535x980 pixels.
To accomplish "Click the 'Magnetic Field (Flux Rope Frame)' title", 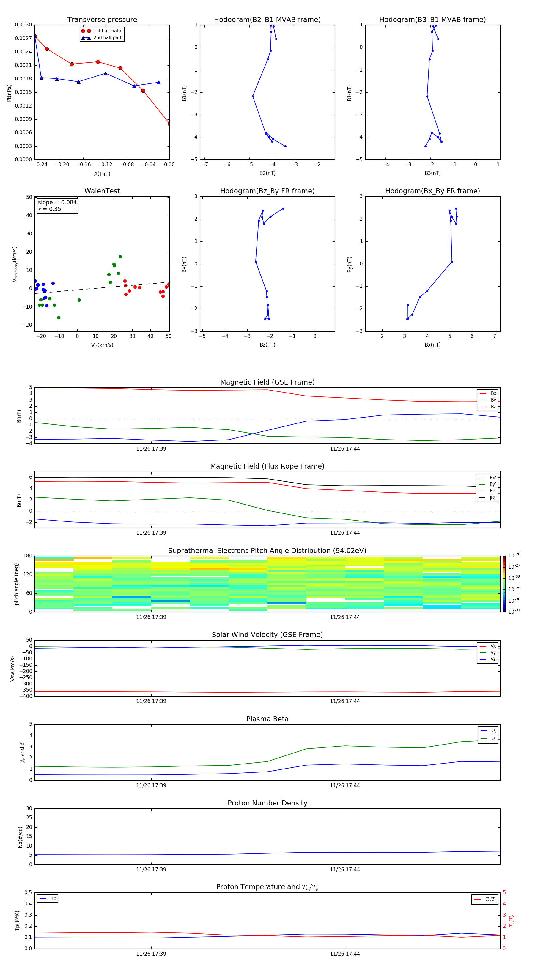I will click(267, 466).
